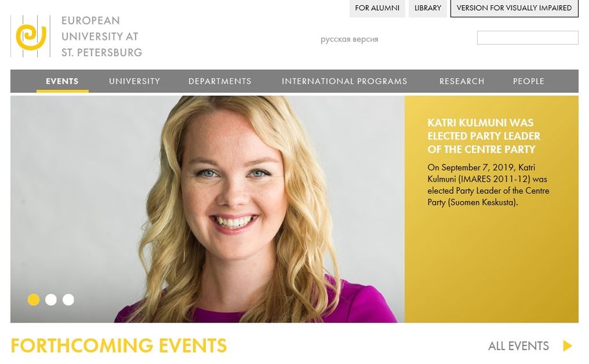The height and width of the screenshot is (364, 589).
Task: Click the yellow spiral university logo
Action: 31,36
